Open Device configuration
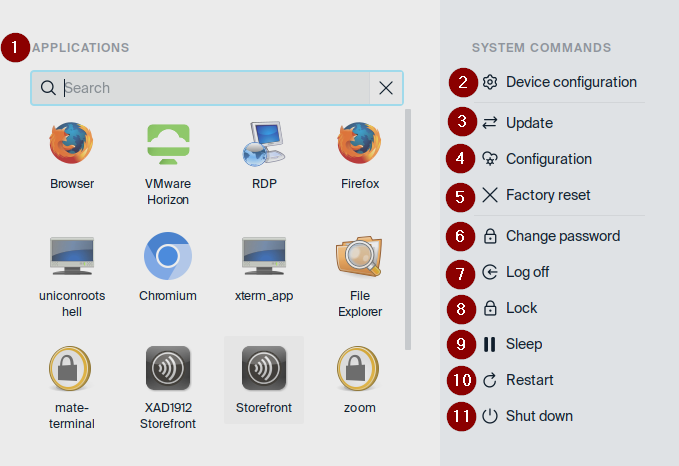This screenshot has width=679, height=466. tap(570, 82)
